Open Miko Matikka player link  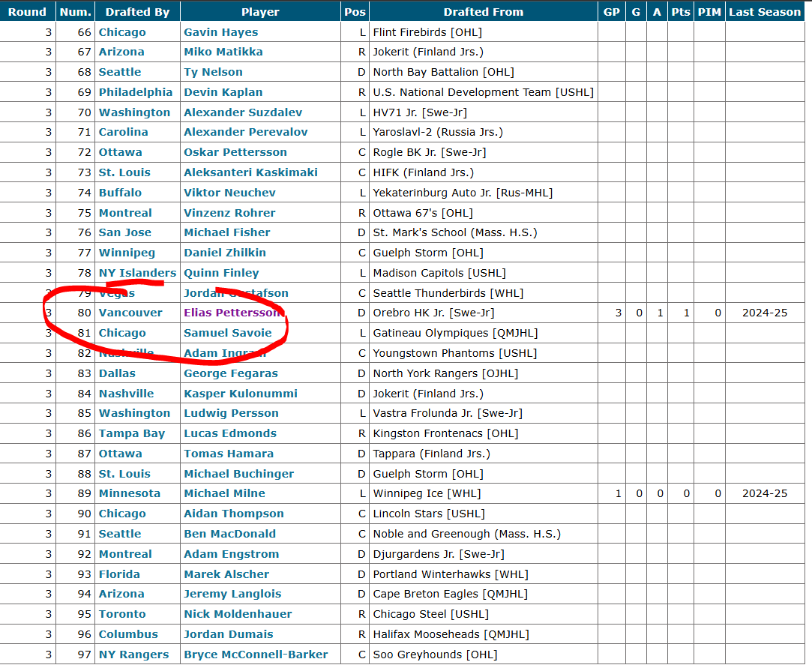[x=223, y=52]
